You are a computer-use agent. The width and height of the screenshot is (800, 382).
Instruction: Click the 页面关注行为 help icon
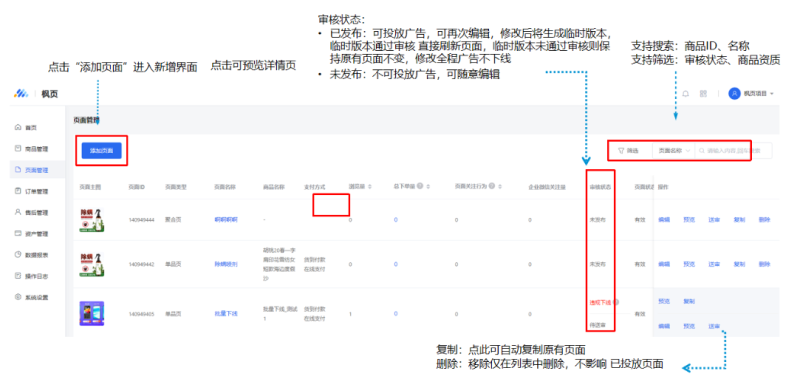pyautogui.click(x=491, y=187)
